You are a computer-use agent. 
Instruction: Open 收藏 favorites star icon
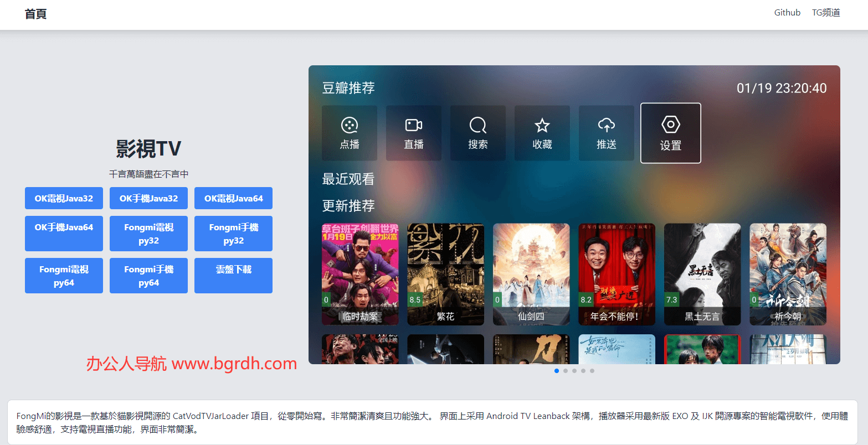pos(542,126)
